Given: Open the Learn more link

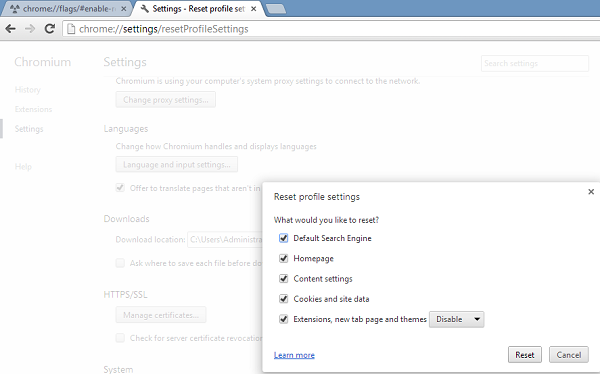Looking at the screenshot, I should coord(294,355).
